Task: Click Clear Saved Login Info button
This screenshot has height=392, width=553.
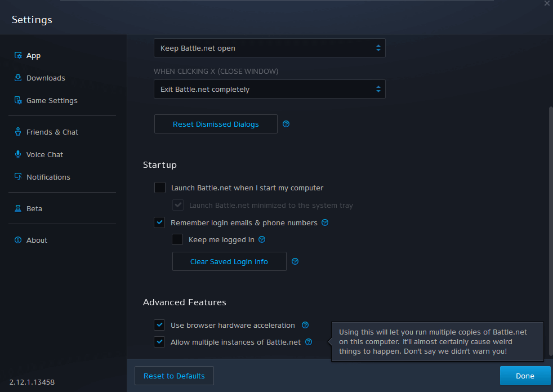Action: tap(229, 261)
